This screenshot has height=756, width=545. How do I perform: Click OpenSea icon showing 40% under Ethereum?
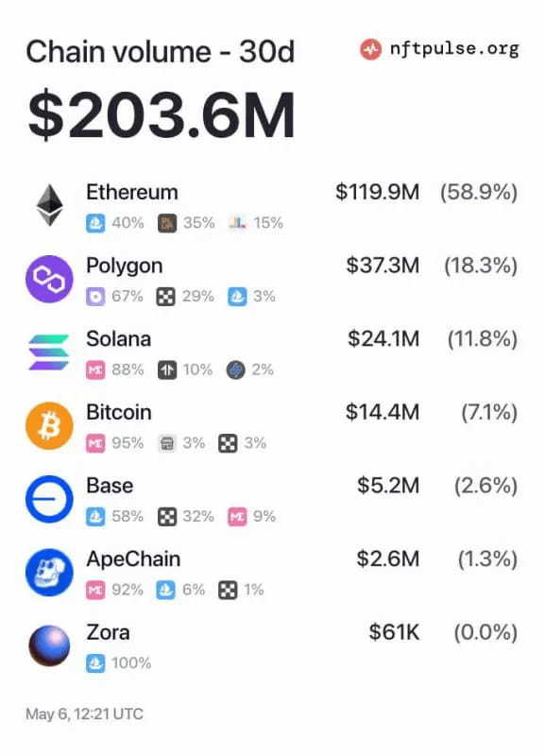pos(95,223)
